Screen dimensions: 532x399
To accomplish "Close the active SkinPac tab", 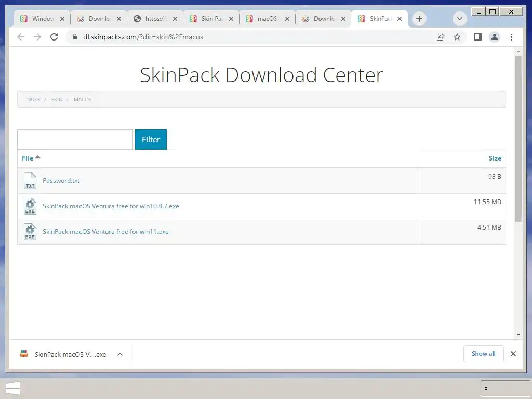I will [x=400, y=19].
